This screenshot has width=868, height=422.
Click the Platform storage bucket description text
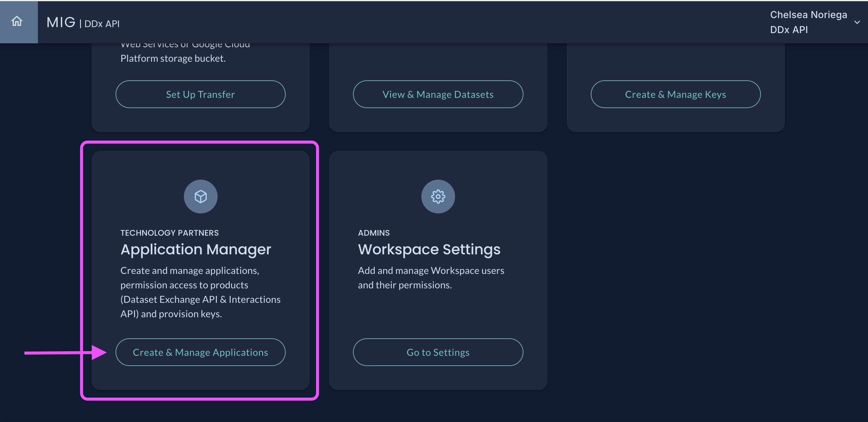coord(173,59)
